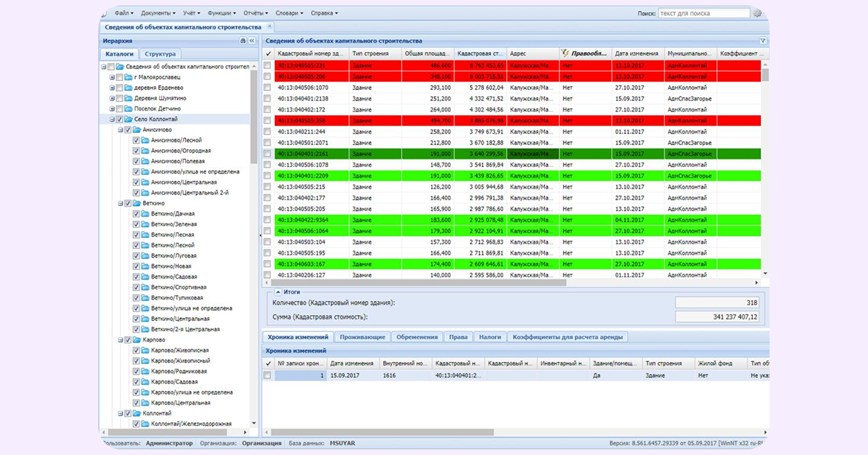Select the red row 40:13:040505:358
The height and width of the screenshot is (455, 868).
[x=517, y=121]
